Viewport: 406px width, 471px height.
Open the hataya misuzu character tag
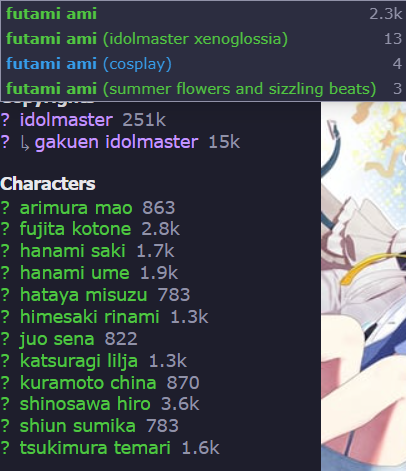coord(83,295)
